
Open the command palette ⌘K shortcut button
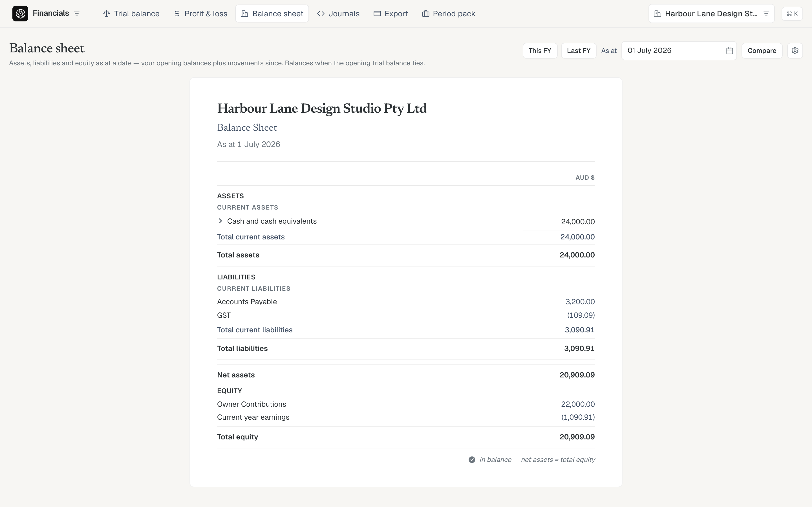[792, 14]
